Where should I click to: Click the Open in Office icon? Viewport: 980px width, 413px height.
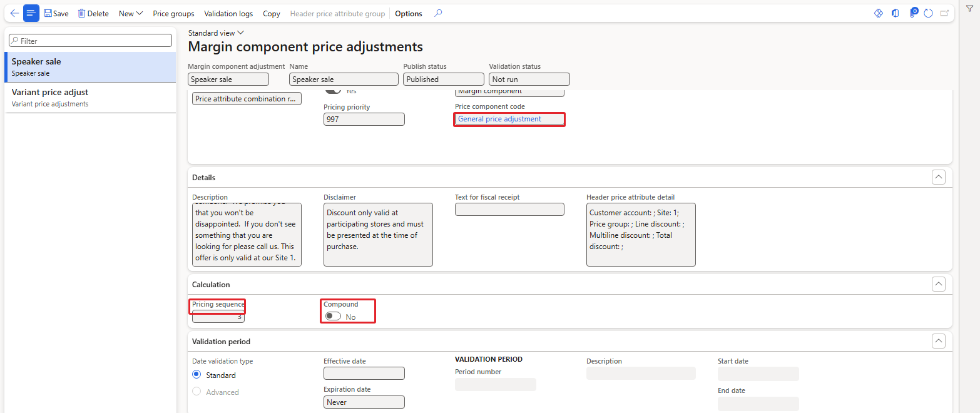896,13
